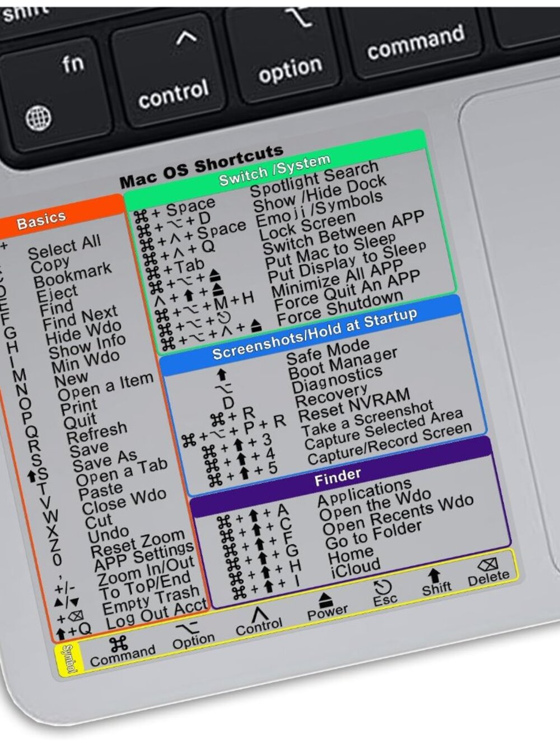Click the Reset NVRAM entry
The image size is (560, 747).
(x=354, y=406)
